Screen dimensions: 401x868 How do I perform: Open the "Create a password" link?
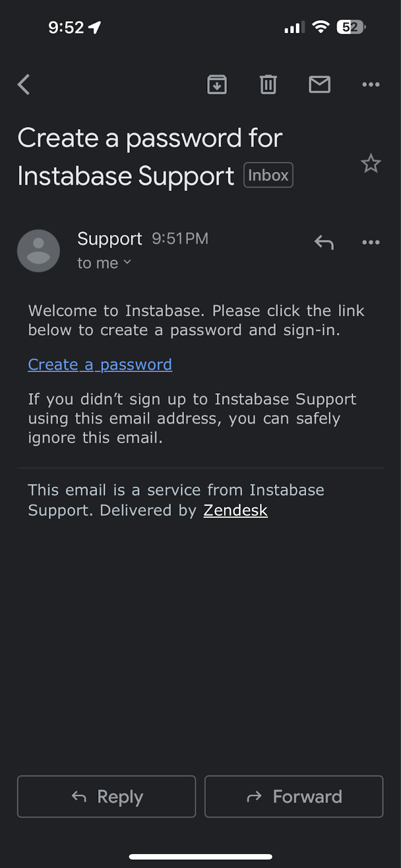[100, 365]
